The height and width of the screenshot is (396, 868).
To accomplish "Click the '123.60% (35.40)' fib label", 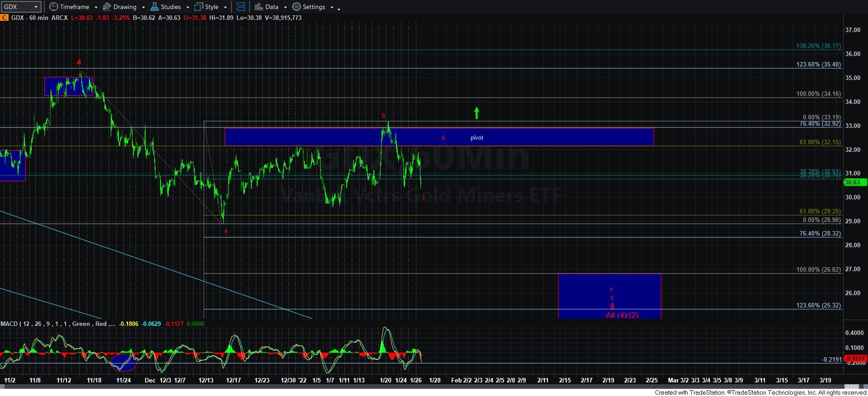I will tap(818, 64).
